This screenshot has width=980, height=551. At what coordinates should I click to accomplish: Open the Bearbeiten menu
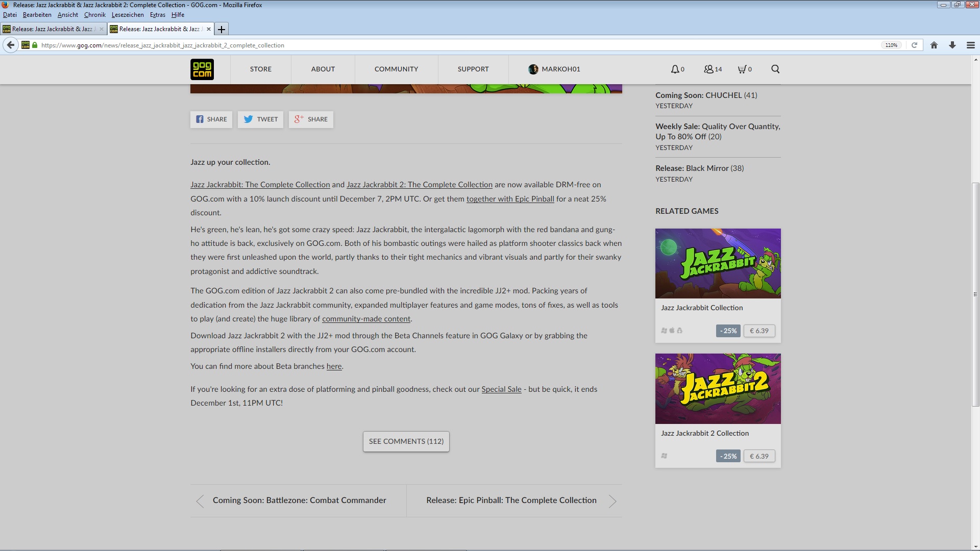pos(37,15)
